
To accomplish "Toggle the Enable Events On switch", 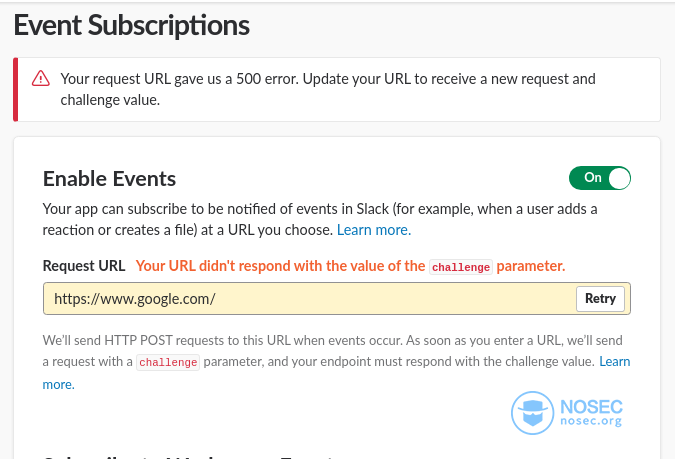I will (x=600, y=178).
